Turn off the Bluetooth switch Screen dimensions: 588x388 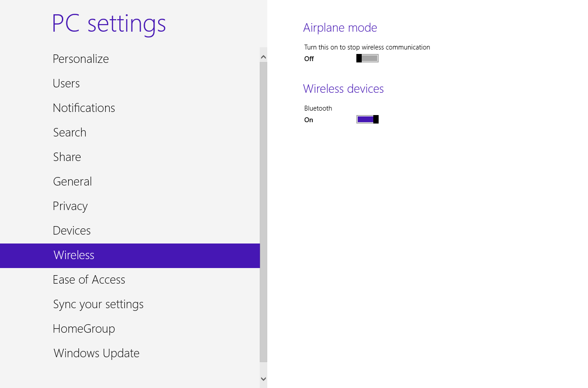pyautogui.click(x=367, y=119)
